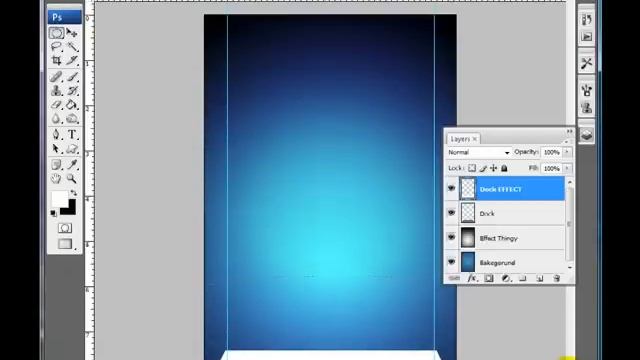Open the Layers icon in dock
This screenshot has width=640, height=360.
click(587, 135)
